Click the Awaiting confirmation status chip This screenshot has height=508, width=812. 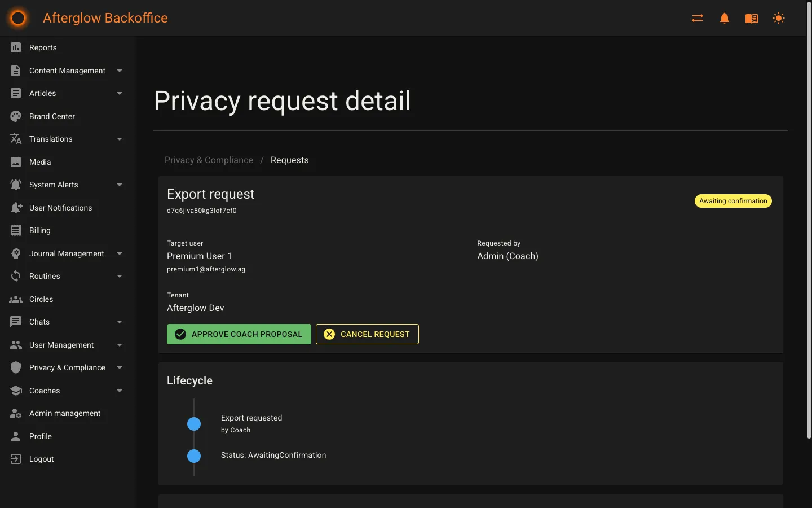click(x=733, y=201)
